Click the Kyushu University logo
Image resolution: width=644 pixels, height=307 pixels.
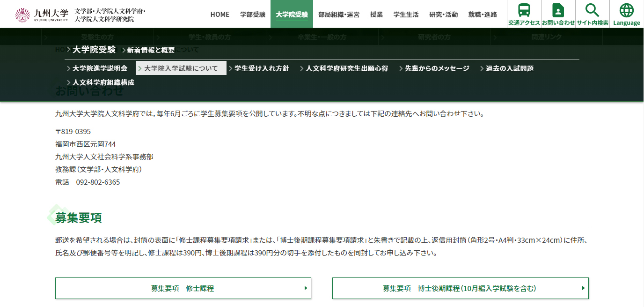coord(42,15)
